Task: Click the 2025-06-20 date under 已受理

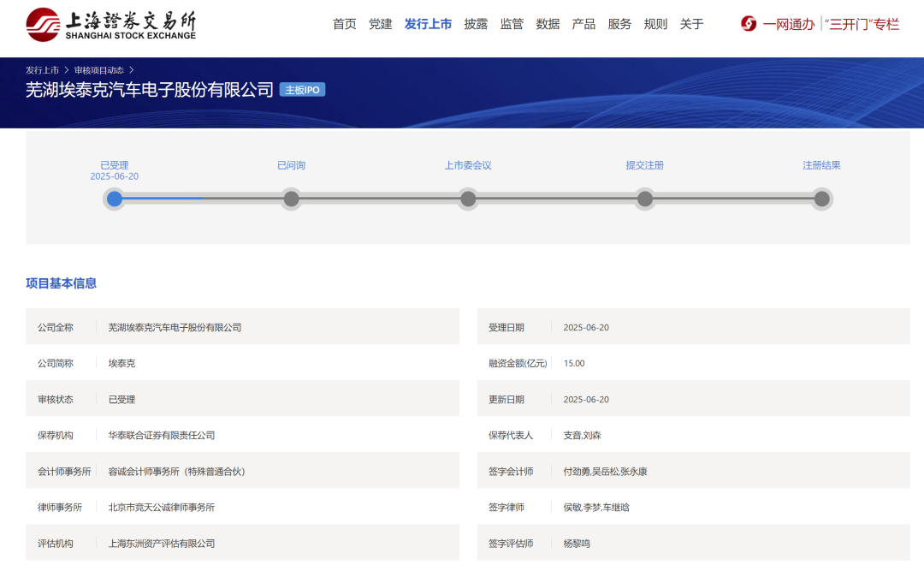Action: [115, 176]
